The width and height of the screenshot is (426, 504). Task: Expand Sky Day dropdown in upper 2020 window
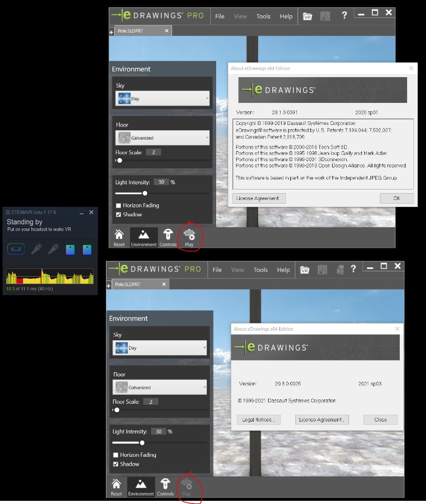(x=163, y=98)
